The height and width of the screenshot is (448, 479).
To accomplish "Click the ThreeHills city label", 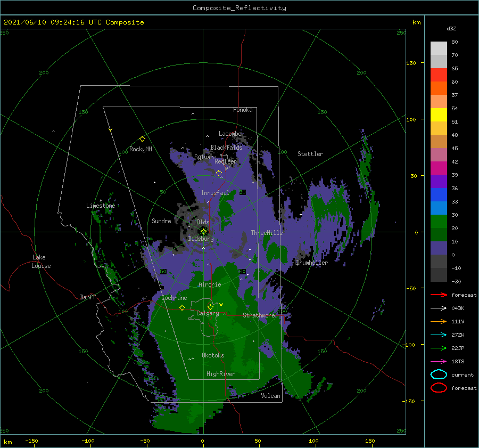I will (x=267, y=233).
